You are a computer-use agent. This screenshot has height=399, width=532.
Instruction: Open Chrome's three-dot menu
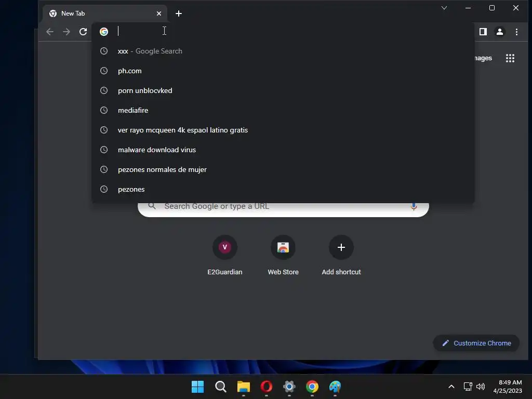(x=516, y=32)
